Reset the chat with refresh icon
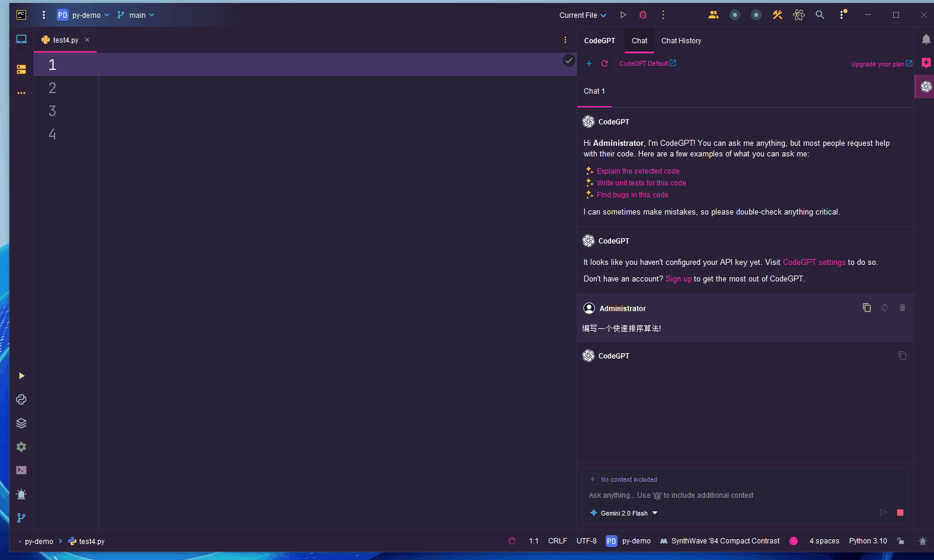This screenshot has width=934, height=560. point(604,63)
